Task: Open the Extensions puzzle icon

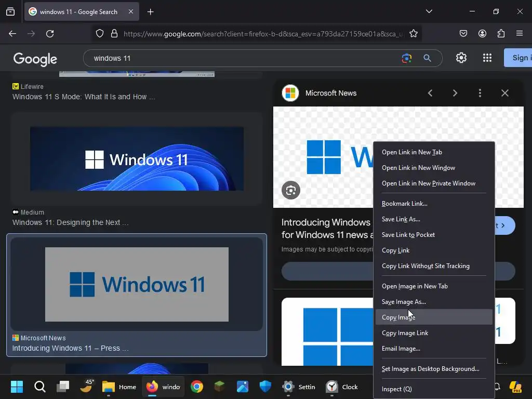Action: [x=501, y=33]
